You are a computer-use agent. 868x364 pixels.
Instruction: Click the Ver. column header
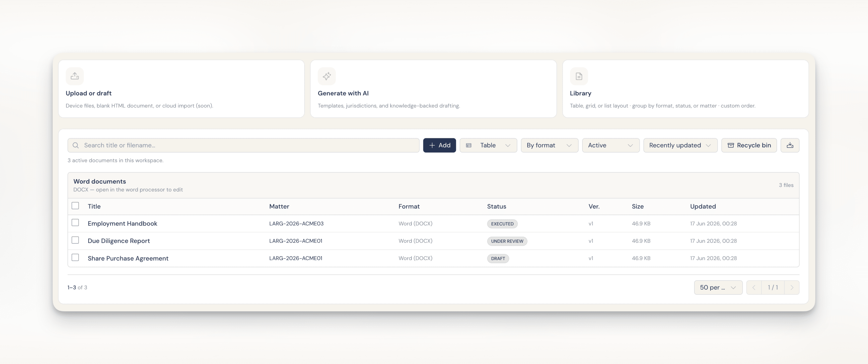point(594,207)
